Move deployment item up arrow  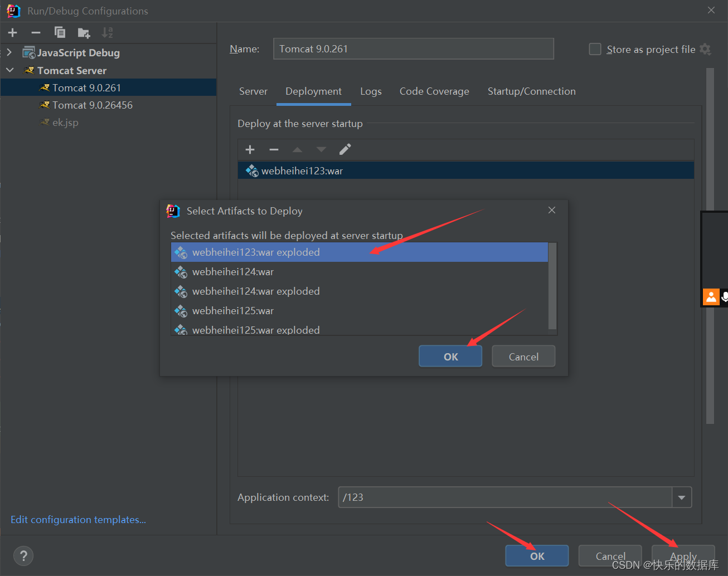(297, 149)
